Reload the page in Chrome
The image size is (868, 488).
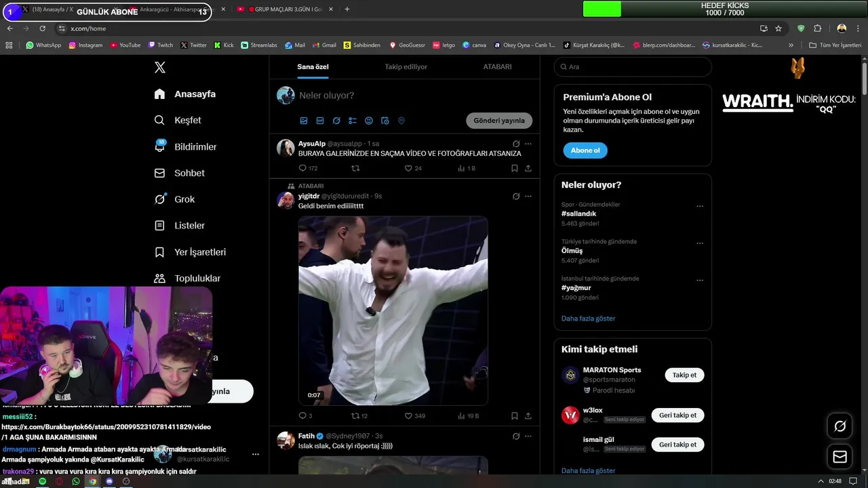[42, 28]
